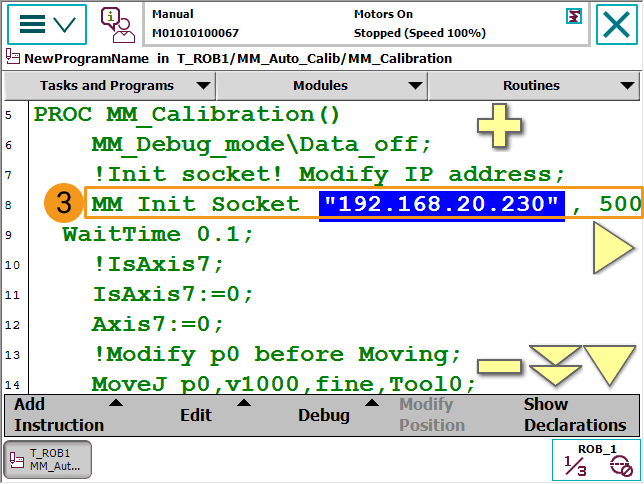Click the zoom out minus icon
The width and height of the screenshot is (644, 484).
click(499, 366)
